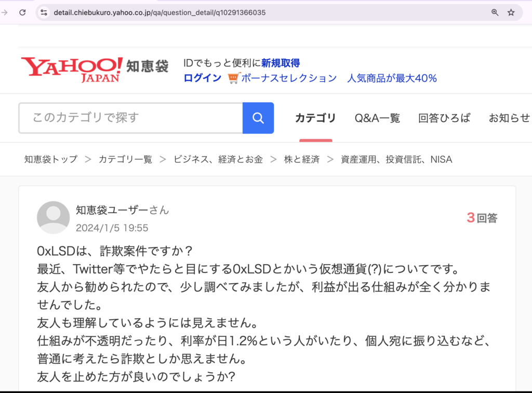Image resolution: width=532 pixels, height=393 pixels.
Task: Click the zoom magnifier icon in address bar
Action: point(495,12)
